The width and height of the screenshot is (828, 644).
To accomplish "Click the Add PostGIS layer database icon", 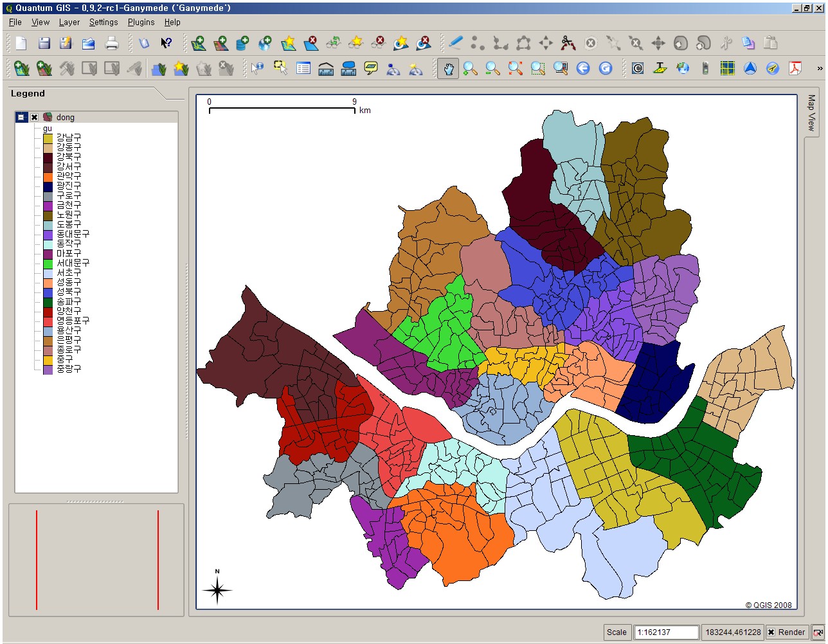I will point(242,43).
